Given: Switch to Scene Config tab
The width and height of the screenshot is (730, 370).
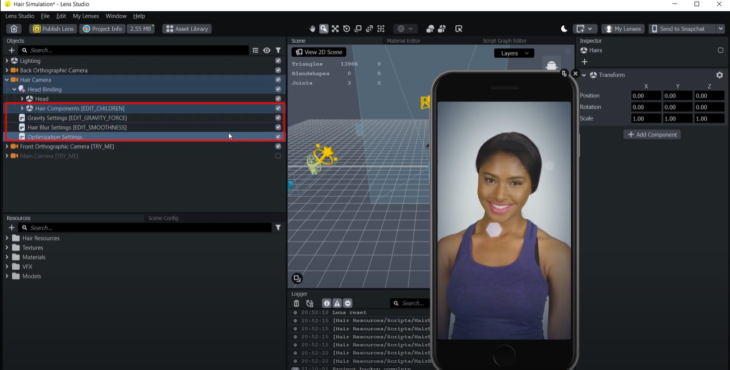Looking at the screenshot, I should (x=163, y=218).
